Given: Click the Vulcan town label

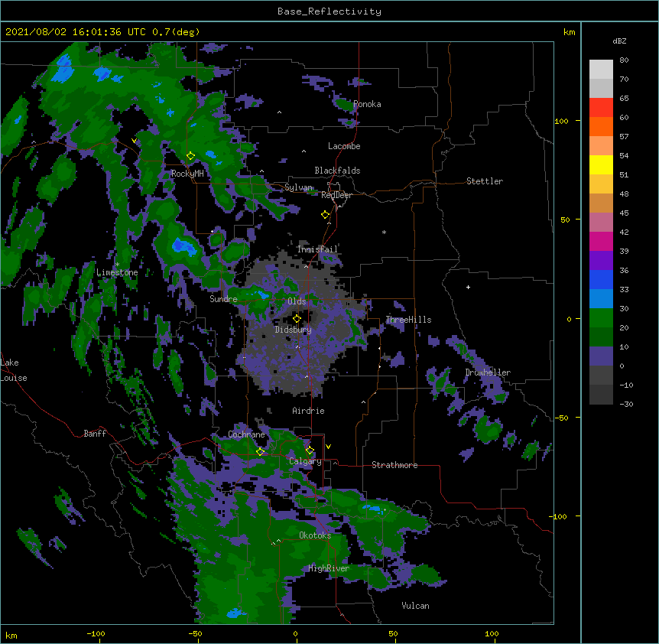Looking at the screenshot, I should [x=415, y=606].
